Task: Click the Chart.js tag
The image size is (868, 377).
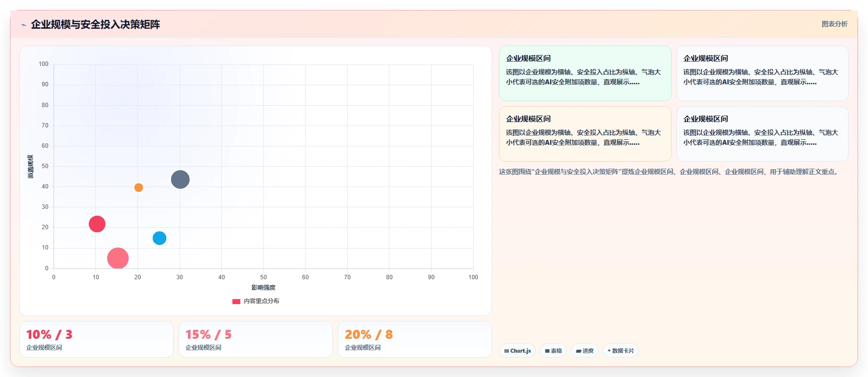Action: click(x=517, y=351)
